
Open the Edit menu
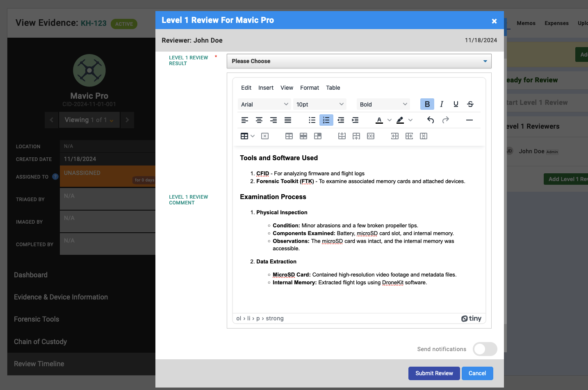pos(246,88)
